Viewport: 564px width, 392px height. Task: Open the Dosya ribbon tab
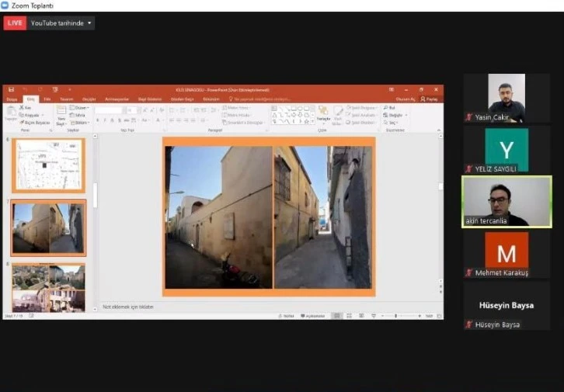12,99
